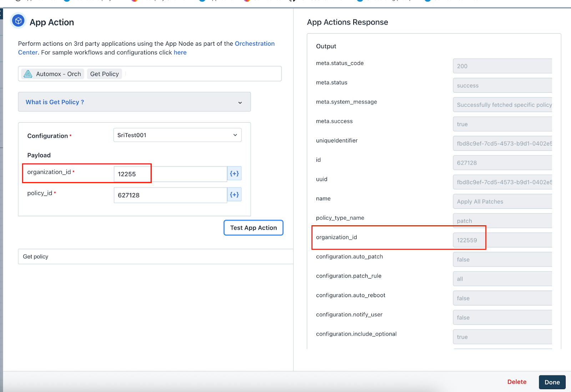571x392 pixels.
Task: Click the meta.status value 'success'
Action: [502, 85]
